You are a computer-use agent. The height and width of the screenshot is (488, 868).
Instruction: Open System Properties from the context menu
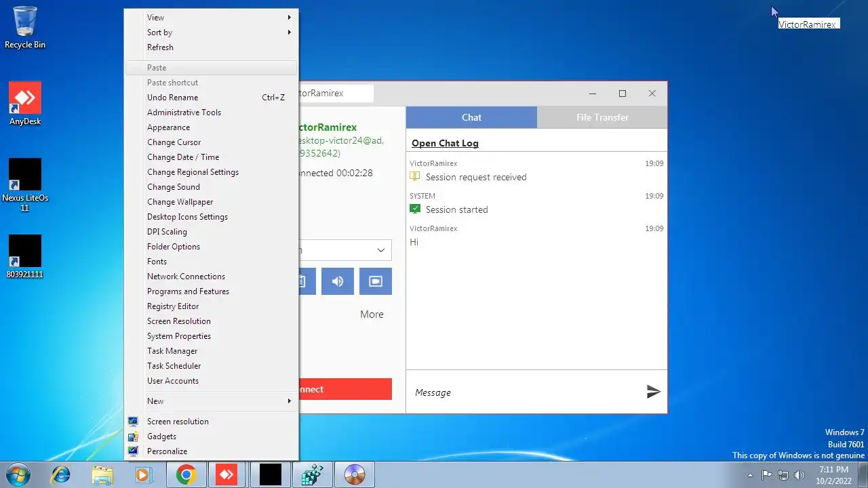tap(212, 336)
